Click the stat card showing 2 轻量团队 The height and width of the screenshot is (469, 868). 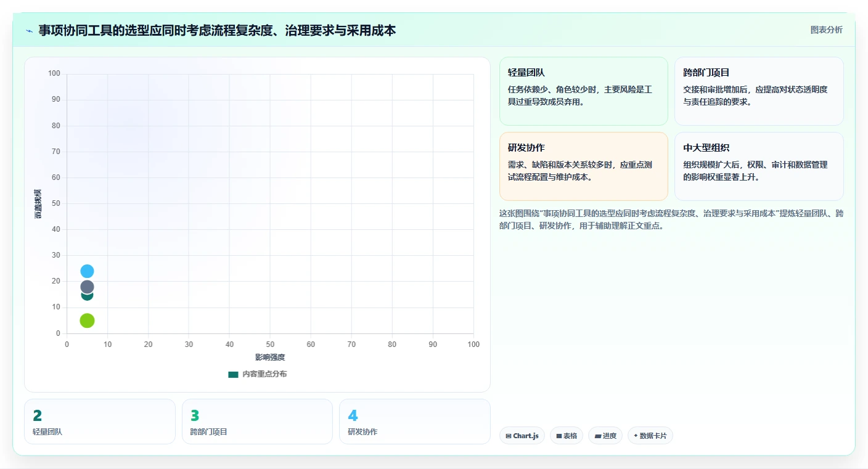point(100,422)
